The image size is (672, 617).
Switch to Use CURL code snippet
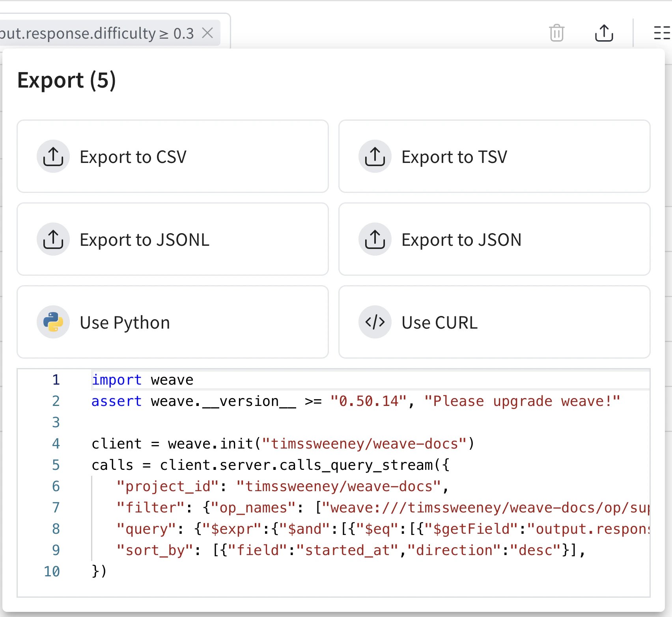pyautogui.click(x=494, y=322)
